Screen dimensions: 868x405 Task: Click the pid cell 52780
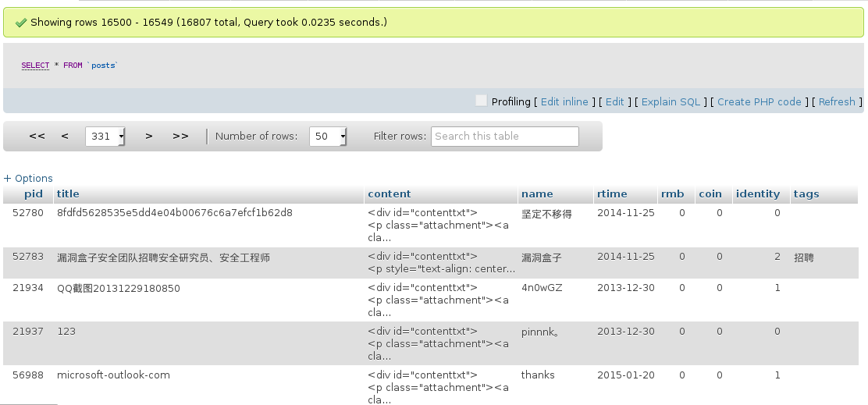(27, 213)
